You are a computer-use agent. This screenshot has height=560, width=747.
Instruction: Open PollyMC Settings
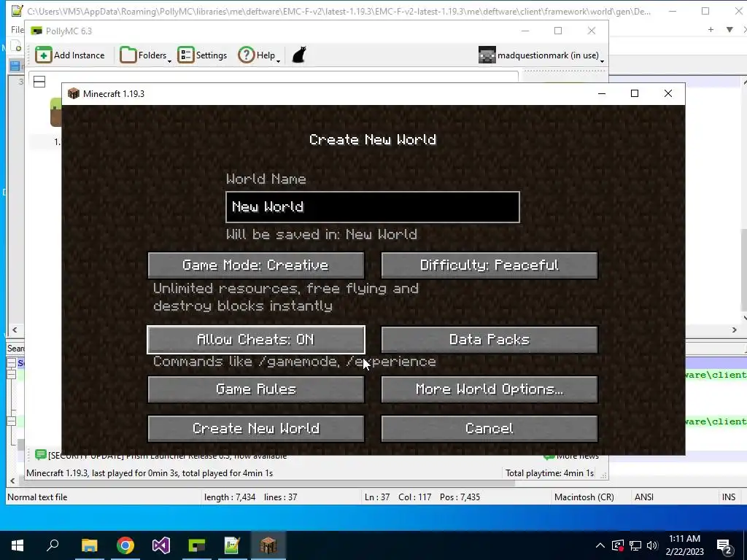click(203, 55)
